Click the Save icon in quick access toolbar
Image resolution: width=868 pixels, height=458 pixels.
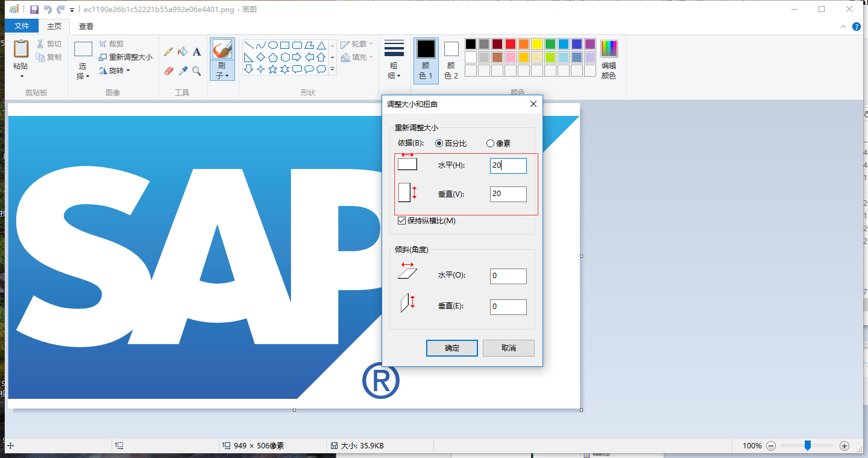[x=34, y=10]
